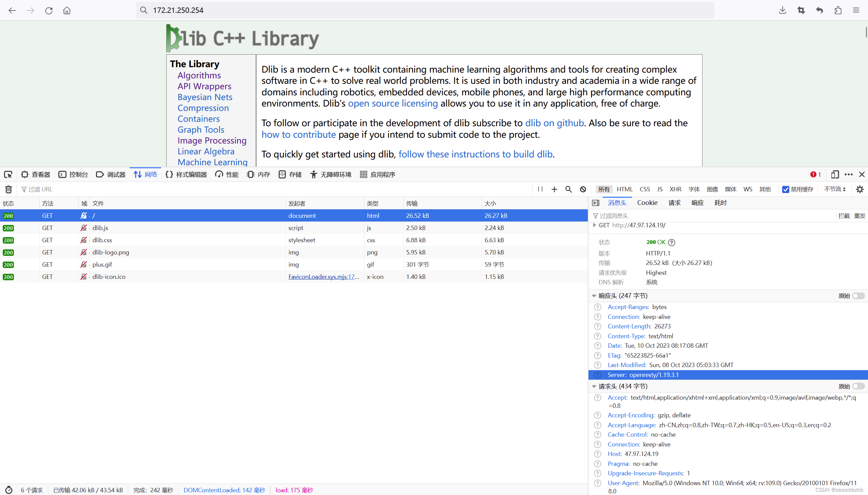Open the Timings details tab
868x495 pixels.
point(720,203)
